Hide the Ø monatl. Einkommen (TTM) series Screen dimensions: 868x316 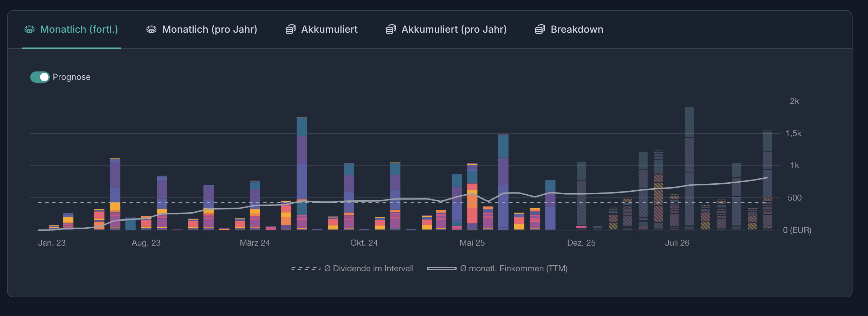click(513, 269)
